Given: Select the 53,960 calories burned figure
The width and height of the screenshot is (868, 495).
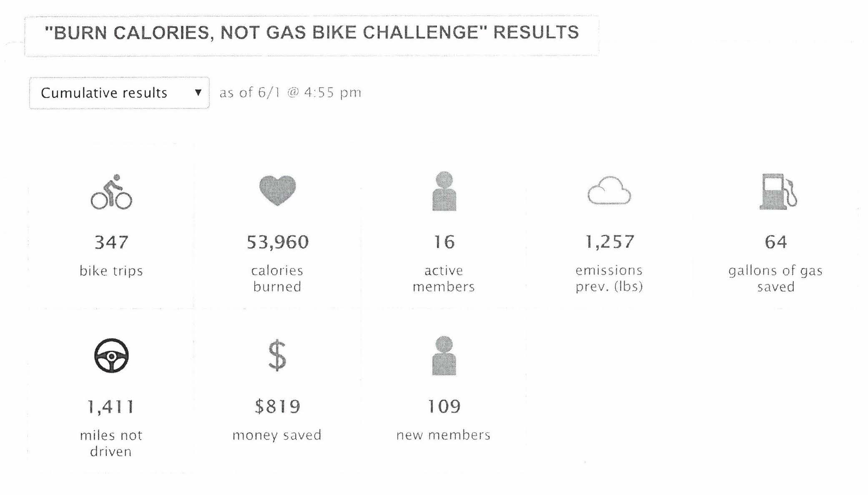Looking at the screenshot, I should tap(278, 242).
